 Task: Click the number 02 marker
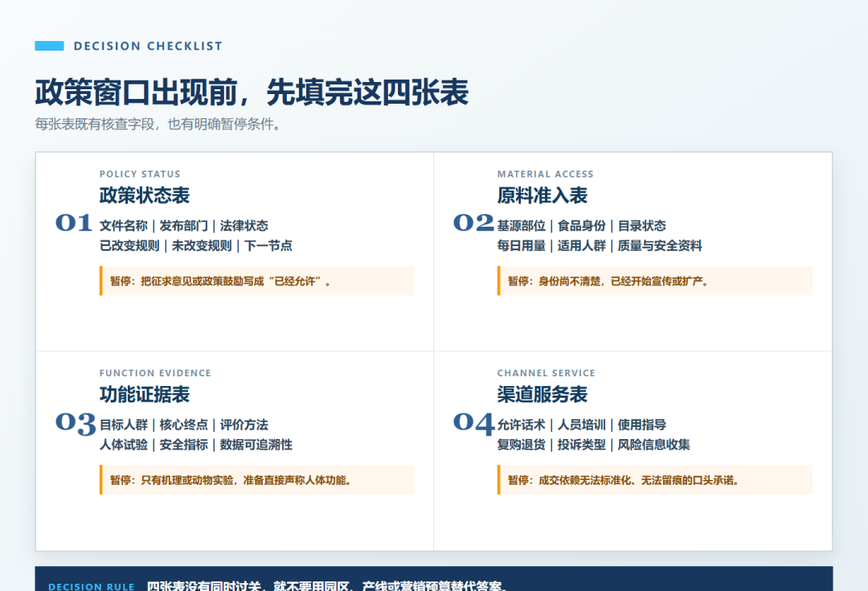pos(473,223)
